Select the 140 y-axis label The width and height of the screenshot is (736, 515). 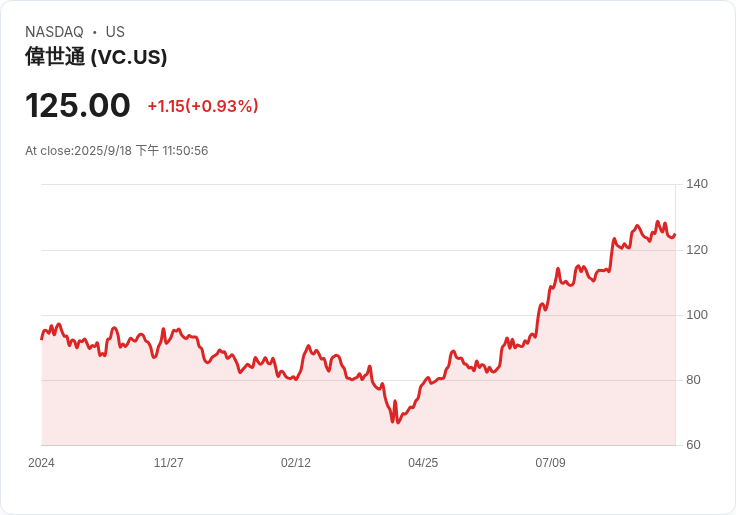[x=696, y=184]
